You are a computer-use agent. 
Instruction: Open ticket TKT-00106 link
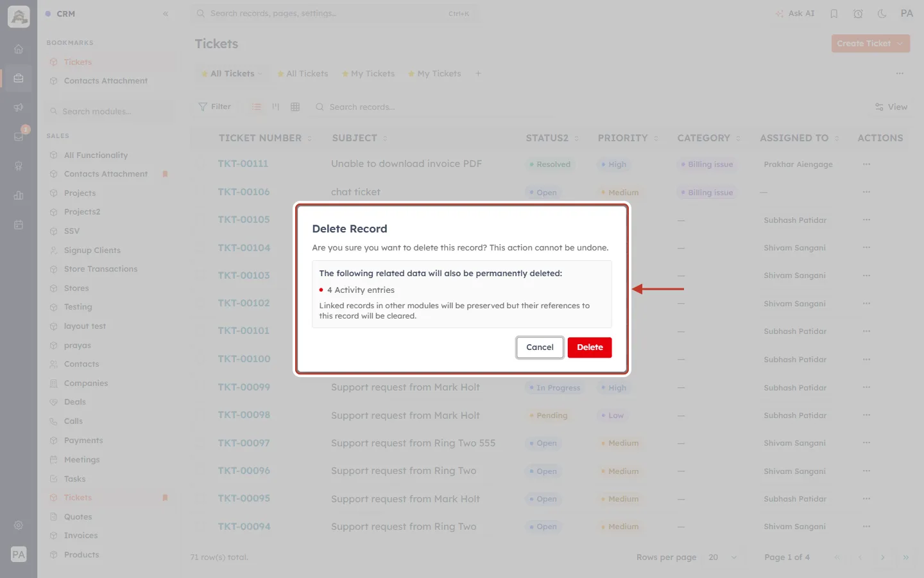point(244,192)
